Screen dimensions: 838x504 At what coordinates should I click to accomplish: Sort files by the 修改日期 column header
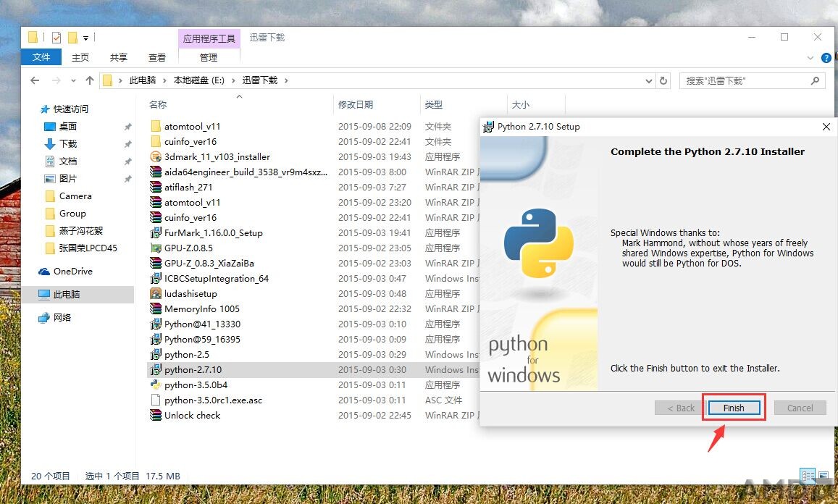pos(356,105)
